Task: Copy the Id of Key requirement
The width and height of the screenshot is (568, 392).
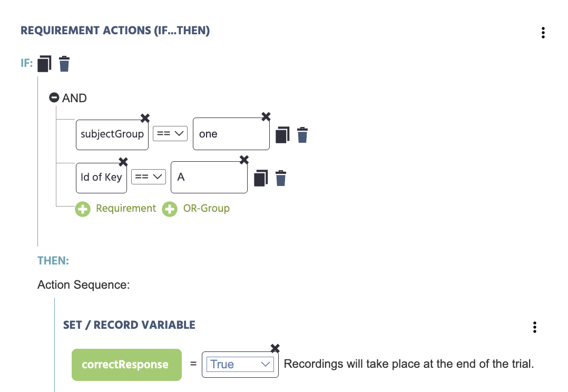Action: [x=261, y=178]
